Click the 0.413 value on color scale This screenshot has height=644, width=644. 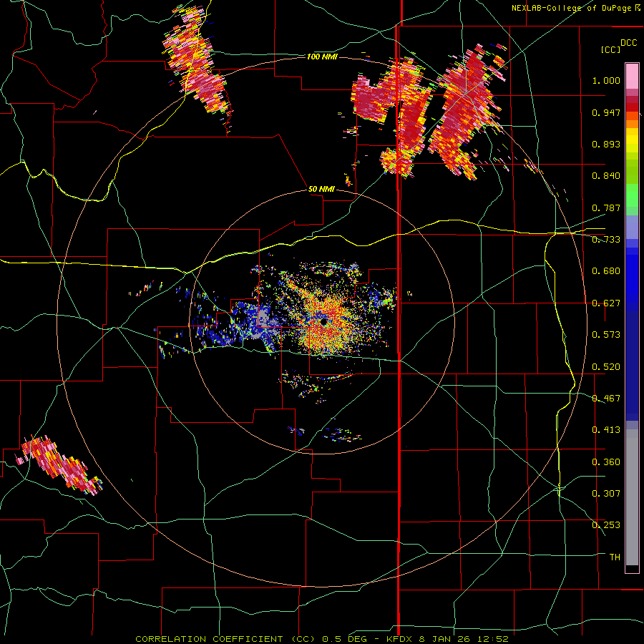pos(606,430)
